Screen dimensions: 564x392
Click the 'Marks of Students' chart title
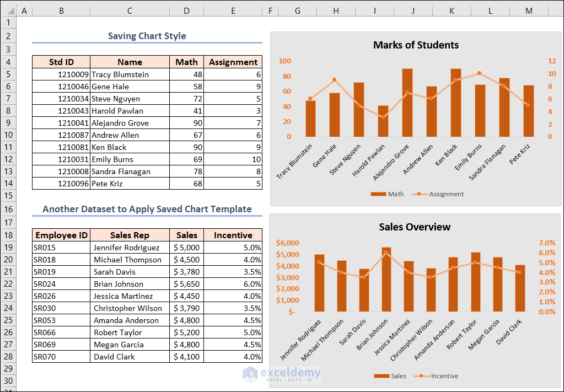pyautogui.click(x=416, y=45)
